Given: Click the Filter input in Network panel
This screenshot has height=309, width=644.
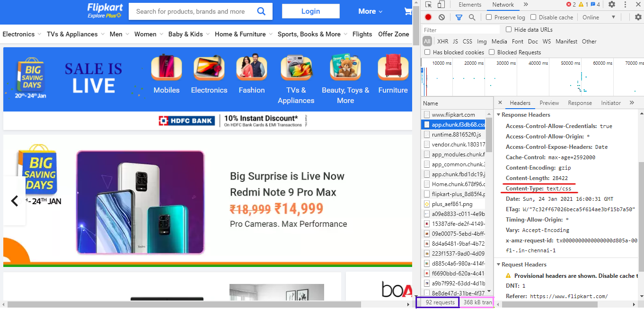Looking at the screenshot, I should [x=460, y=30].
